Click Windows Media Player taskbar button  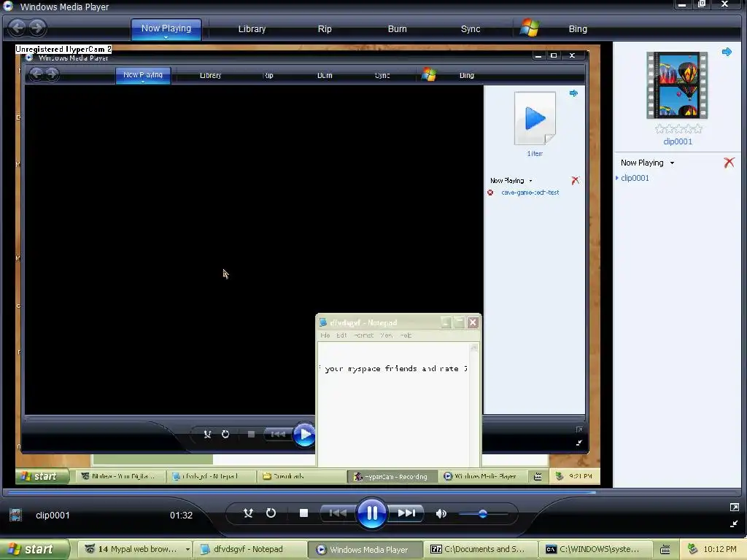(x=365, y=549)
